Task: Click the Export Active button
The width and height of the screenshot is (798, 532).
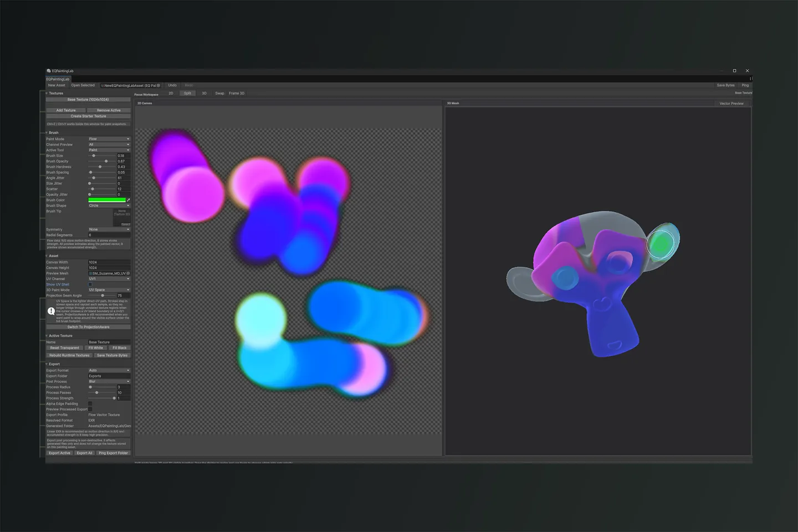Action: [60, 453]
